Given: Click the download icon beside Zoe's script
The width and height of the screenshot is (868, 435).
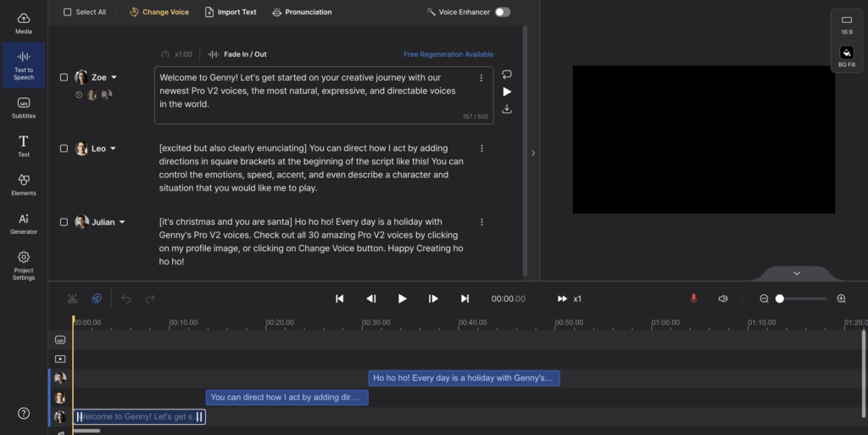Looking at the screenshot, I should point(507,109).
